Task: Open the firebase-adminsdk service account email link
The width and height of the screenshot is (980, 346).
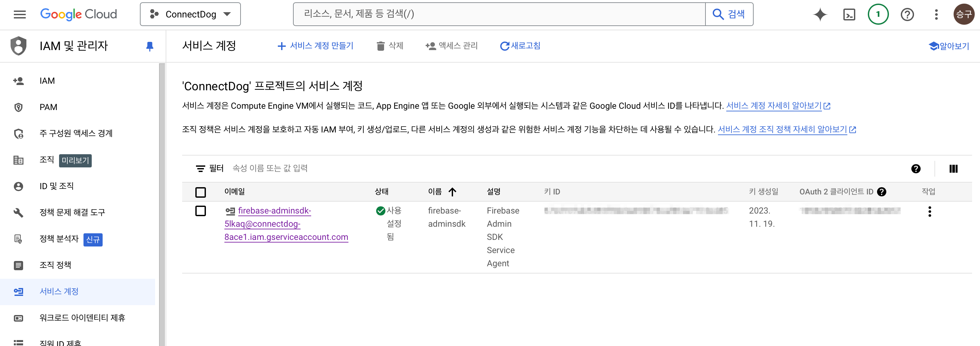Action: pyautogui.click(x=286, y=224)
